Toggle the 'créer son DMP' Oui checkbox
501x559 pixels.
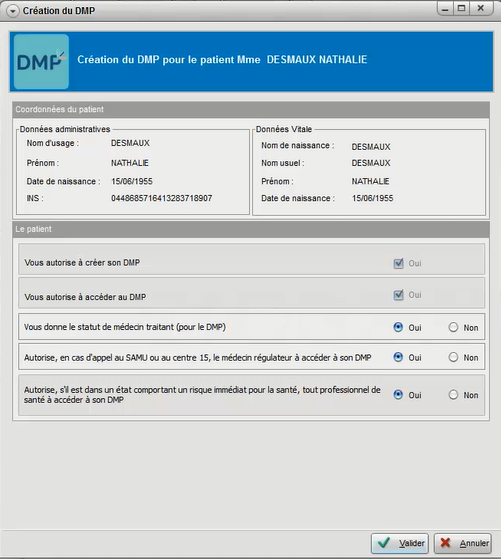click(x=398, y=263)
